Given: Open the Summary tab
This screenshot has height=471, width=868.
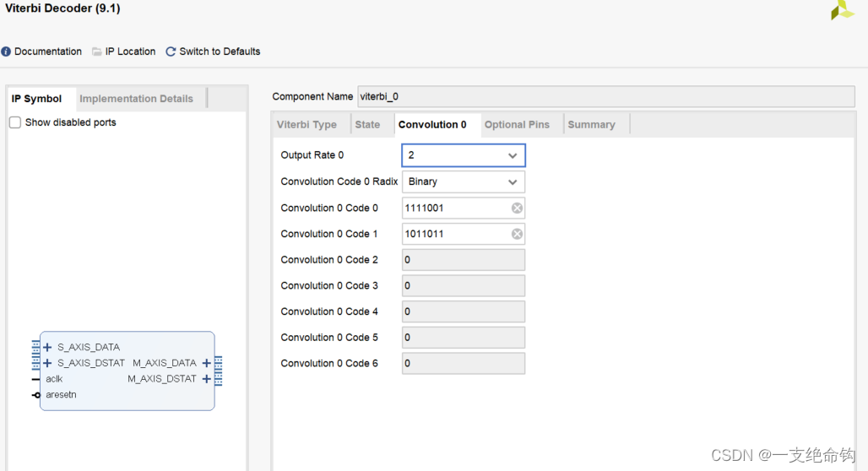Looking at the screenshot, I should 591,125.
